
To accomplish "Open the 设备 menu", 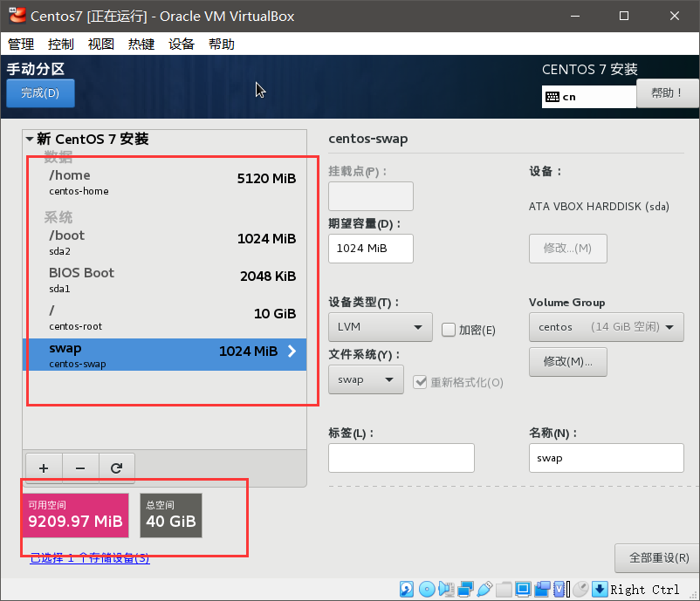I will (x=182, y=44).
